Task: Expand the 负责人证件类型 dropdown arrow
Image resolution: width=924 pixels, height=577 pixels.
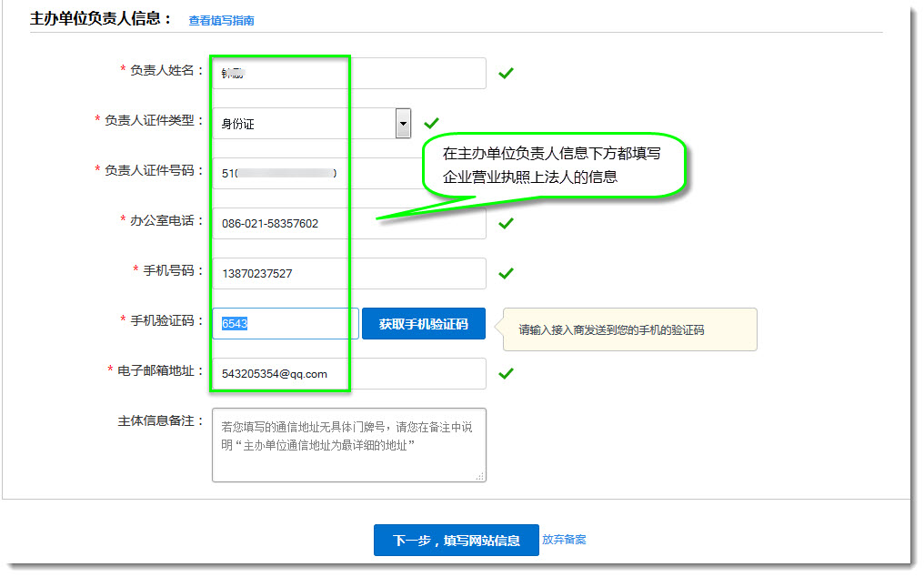Action: coord(403,123)
